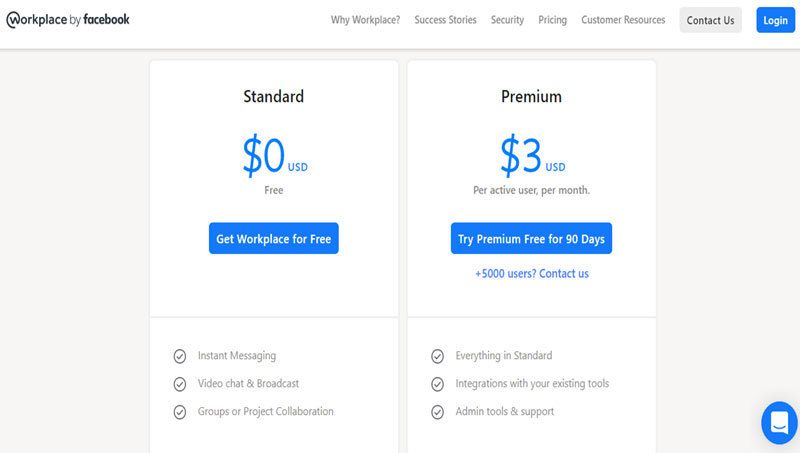Click checkmark icon next to Video chat & Broadcast
800x453 pixels.
click(180, 384)
